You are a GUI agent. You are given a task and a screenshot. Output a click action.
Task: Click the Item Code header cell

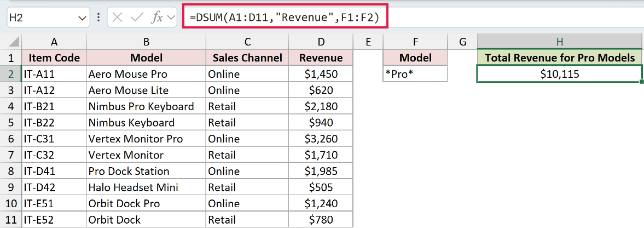click(x=54, y=58)
